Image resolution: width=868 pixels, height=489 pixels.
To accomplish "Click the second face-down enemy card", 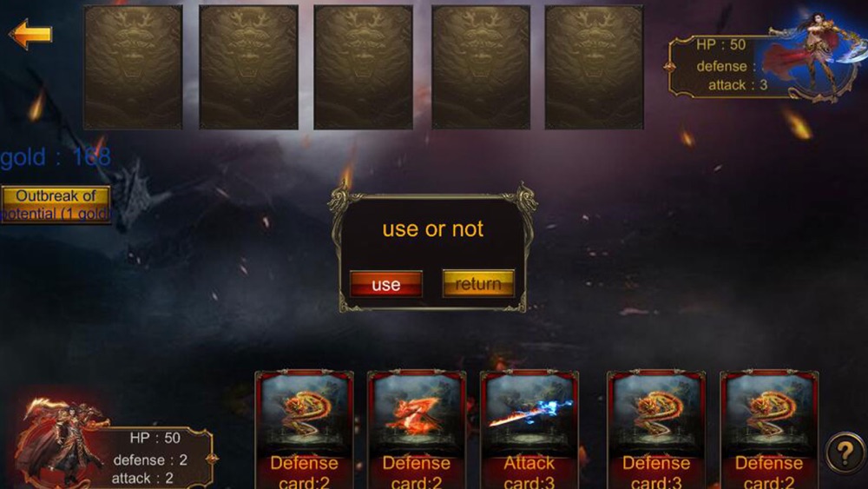I will (x=248, y=67).
